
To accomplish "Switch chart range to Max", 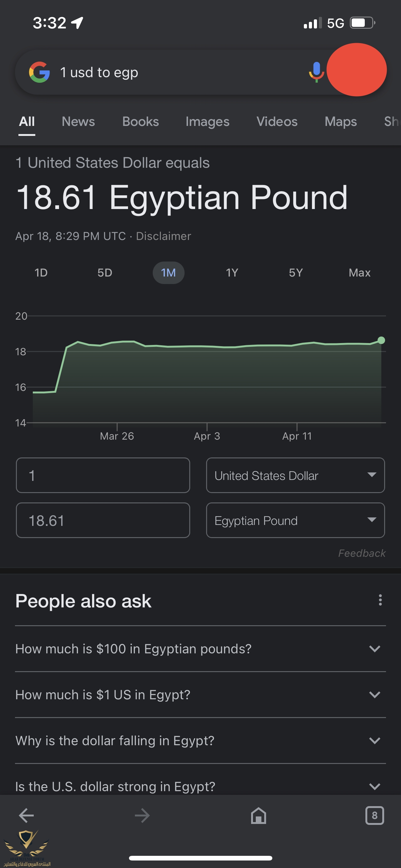I will (x=359, y=272).
